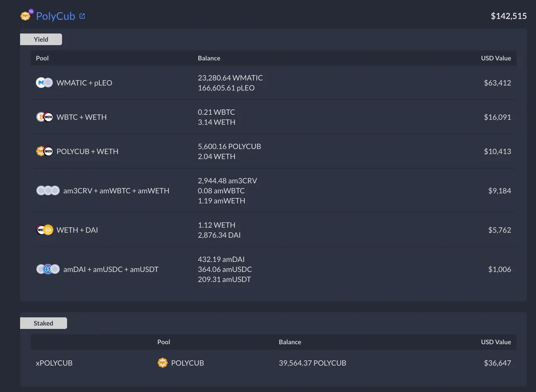Click the WBTC + WETH pool token icons
This screenshot has height=392, width=536.
tap(44, 117)
